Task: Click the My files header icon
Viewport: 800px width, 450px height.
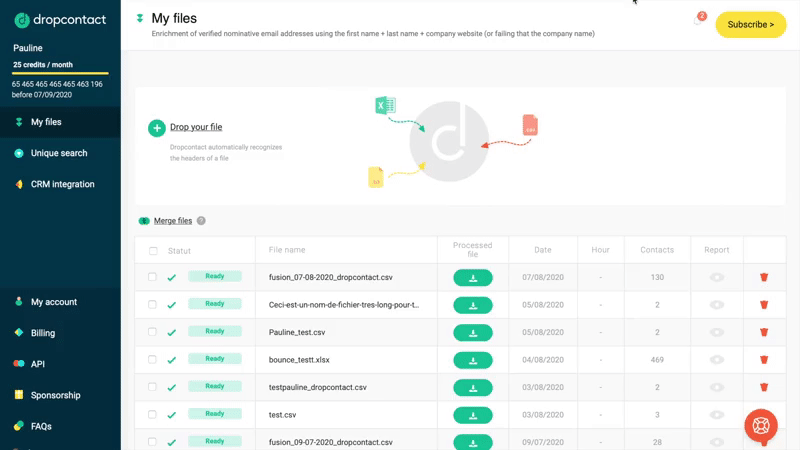Action: click(140, 18)
